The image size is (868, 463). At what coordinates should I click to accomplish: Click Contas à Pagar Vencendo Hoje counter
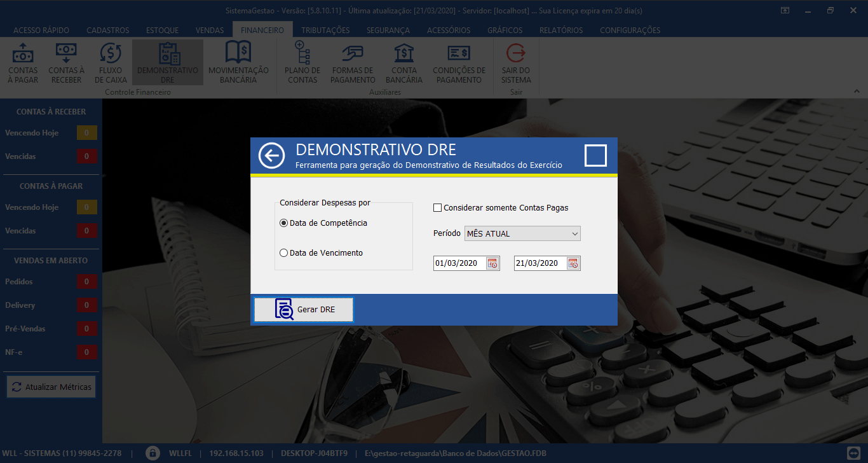(87, 207)
